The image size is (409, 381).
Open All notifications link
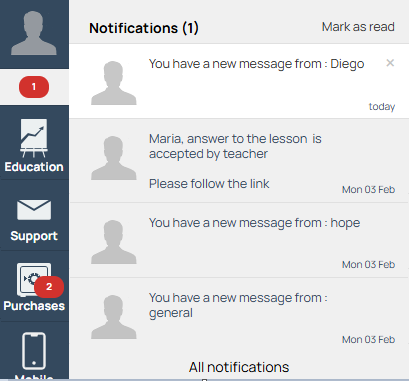pyautogui.click(x=239, y=367)
